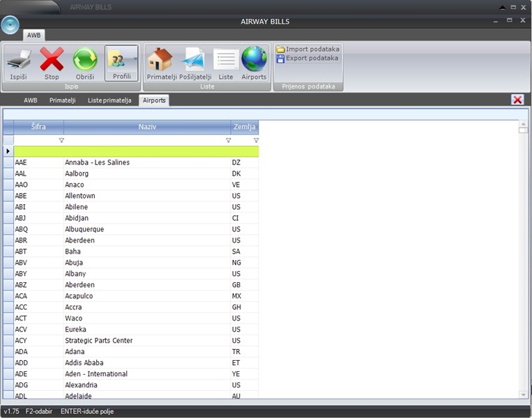Select the Allentown name cell
This screenshot has width=532, height=418.
click(x=147, y=196)
